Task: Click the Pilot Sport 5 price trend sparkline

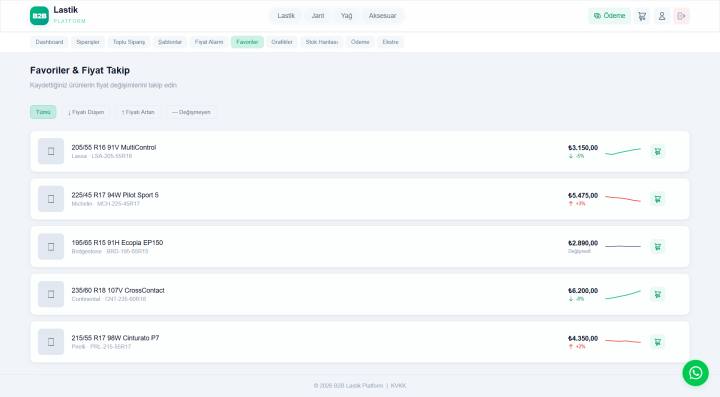Action: click(x=623, y=199)
